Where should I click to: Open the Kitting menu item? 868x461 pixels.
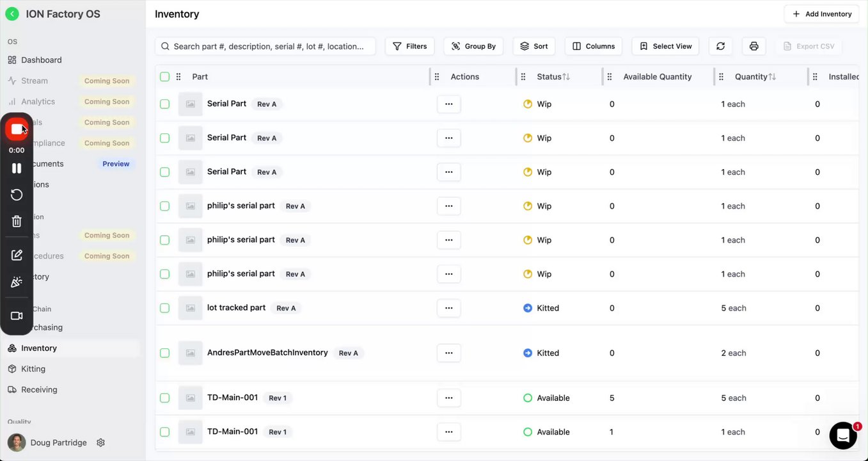point(33,369)
